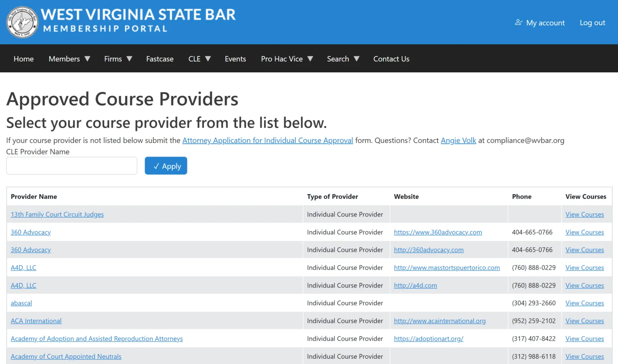Focus the CLE Provider Name input field

pyautogui.click(x=72, y=166)
